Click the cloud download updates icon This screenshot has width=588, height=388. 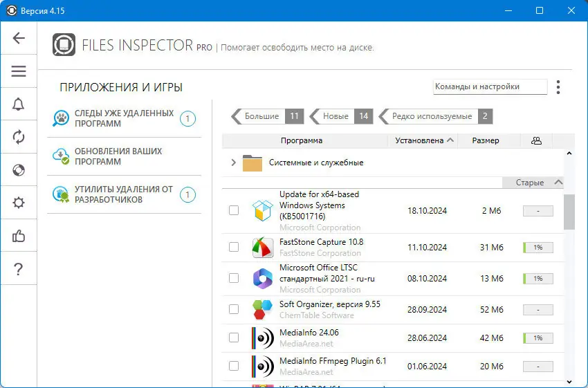pos(60,156)
